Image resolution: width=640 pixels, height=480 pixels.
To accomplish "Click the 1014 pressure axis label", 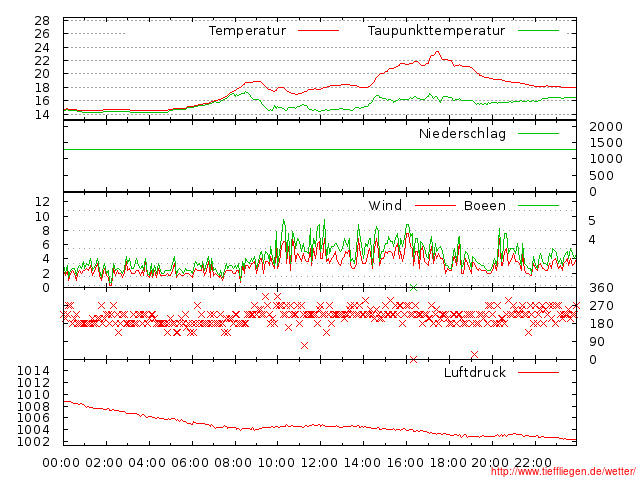I will 33,371.
